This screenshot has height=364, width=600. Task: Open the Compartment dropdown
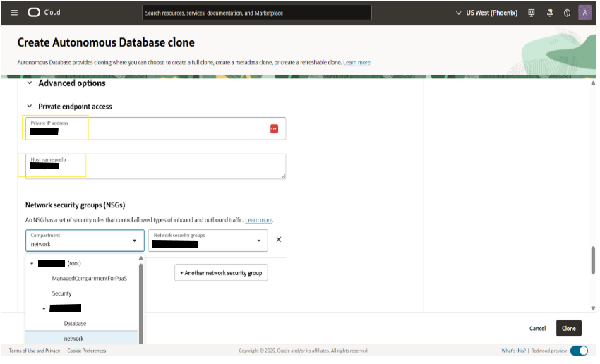click(85, 241)
